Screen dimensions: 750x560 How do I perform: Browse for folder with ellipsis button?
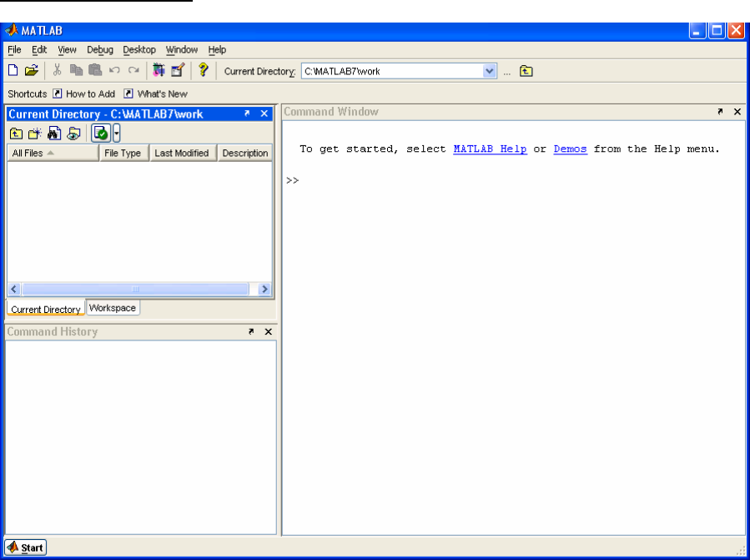[507, 72]
